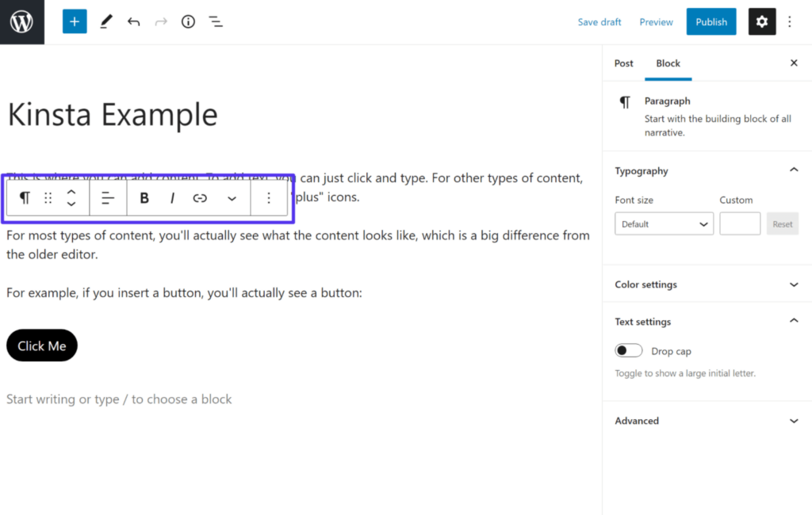
Task: Click the Undo arrow icon
Action: click(133, 22)
